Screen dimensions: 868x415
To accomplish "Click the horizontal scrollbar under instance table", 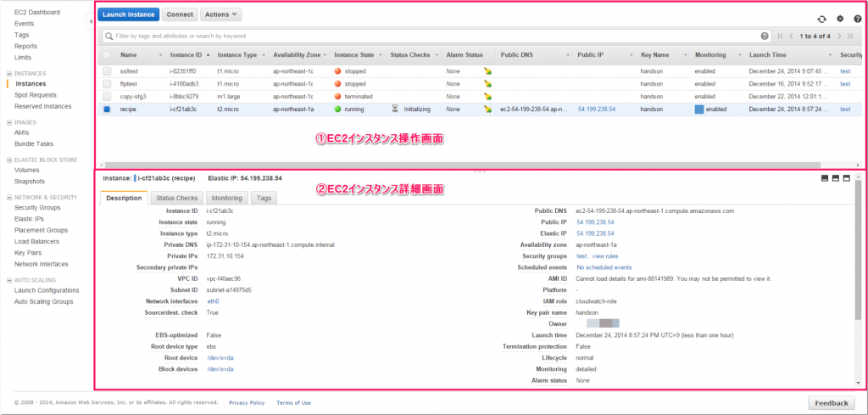I will (x=462, y=165).
